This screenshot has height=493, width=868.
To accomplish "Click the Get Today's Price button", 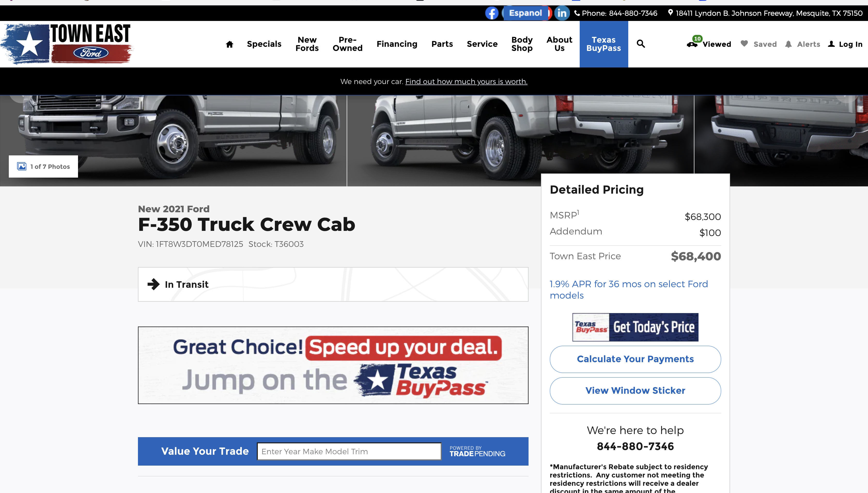I will 635,327.
